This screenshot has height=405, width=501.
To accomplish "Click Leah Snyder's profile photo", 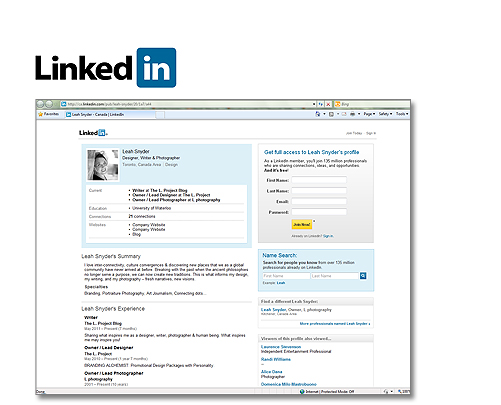I will pos(103,165).
